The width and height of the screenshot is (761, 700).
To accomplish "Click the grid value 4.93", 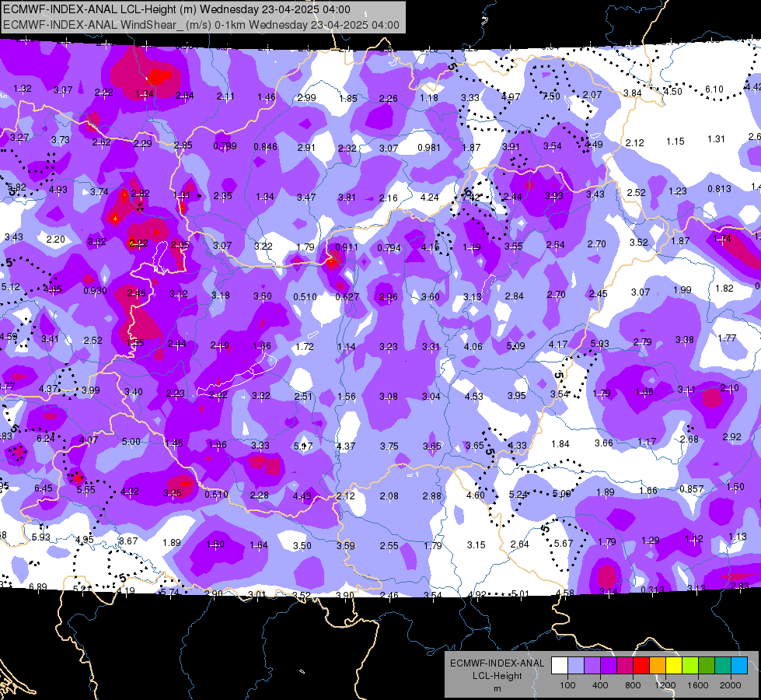I will coord(58,190).
